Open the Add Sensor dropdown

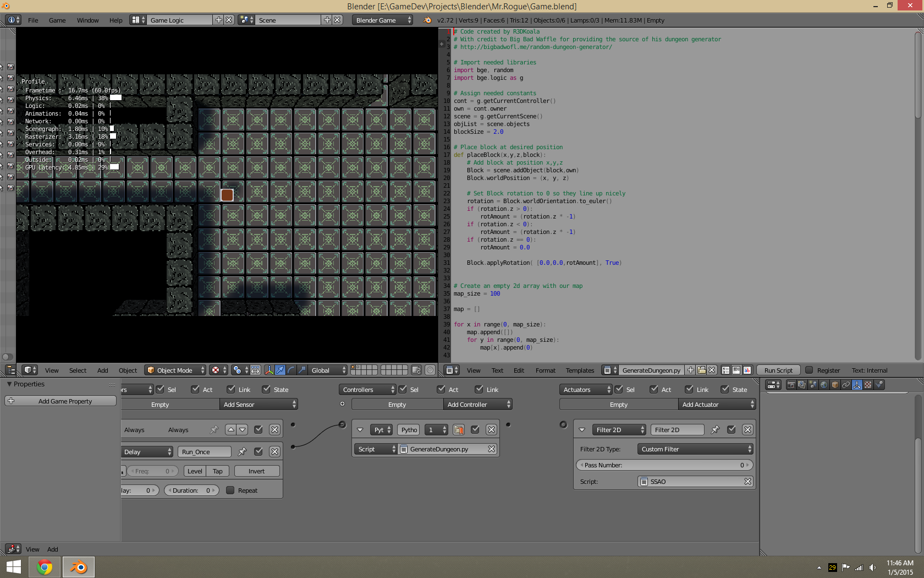pos(259,405)
